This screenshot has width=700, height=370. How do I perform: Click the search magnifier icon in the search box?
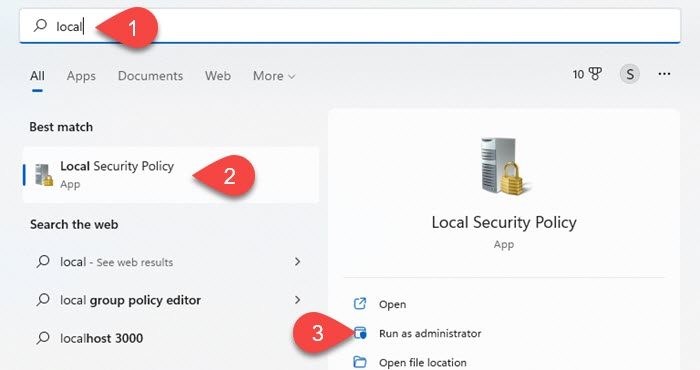(x=40, y=25)
